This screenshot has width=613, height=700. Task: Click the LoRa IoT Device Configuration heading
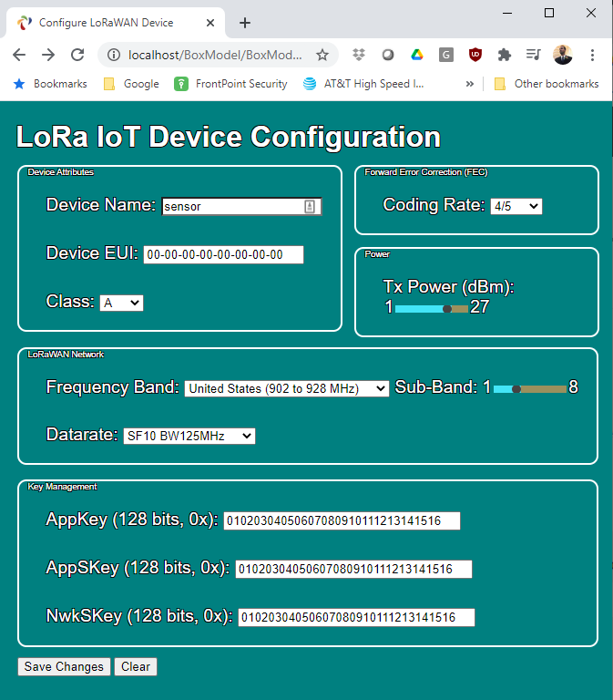click(229, 137)
